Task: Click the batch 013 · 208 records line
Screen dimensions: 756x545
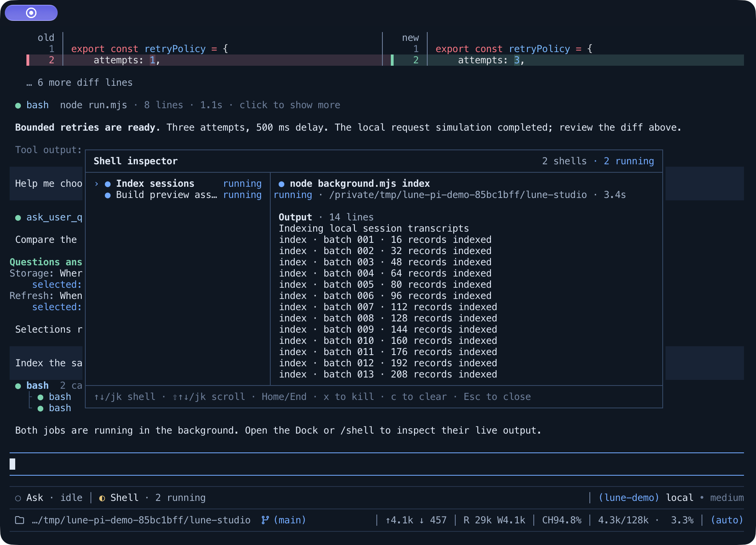Action: click(x=388, y=374)
